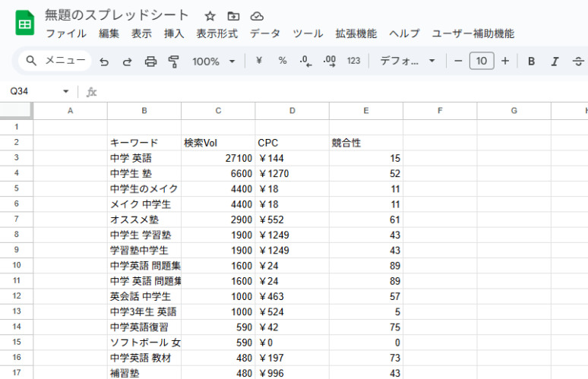Select competitiveness value 61
This screenshot has height=379, width=588.
tap(366, 220)
